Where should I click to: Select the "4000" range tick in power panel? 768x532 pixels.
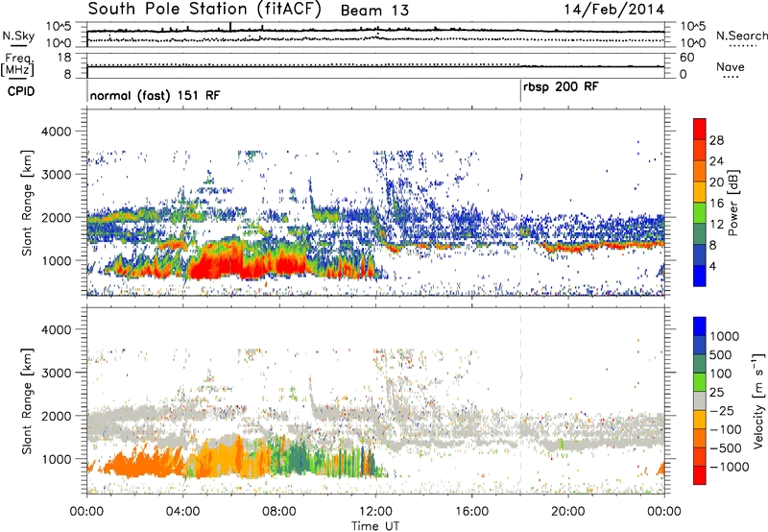(57, 132)
